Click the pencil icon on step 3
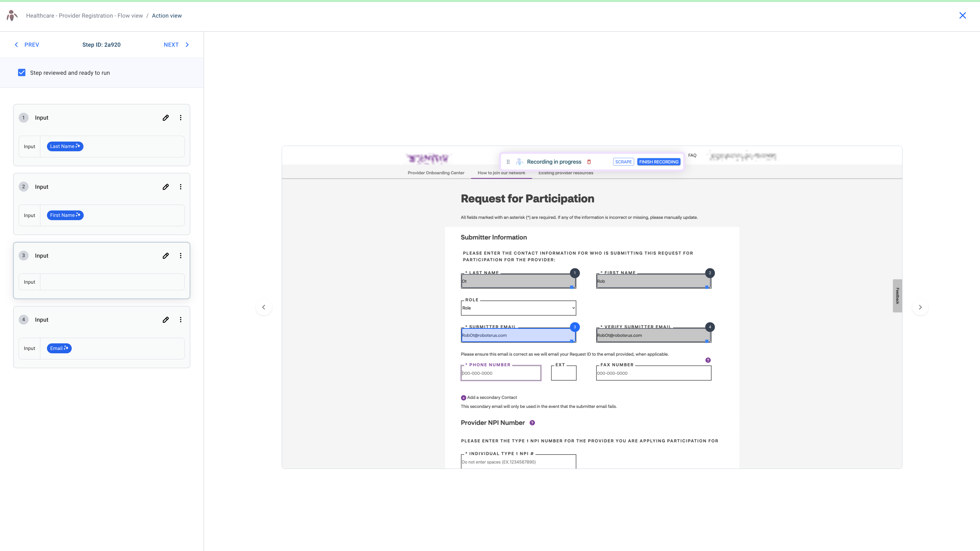The image size is (980, 551). [165, 256]
